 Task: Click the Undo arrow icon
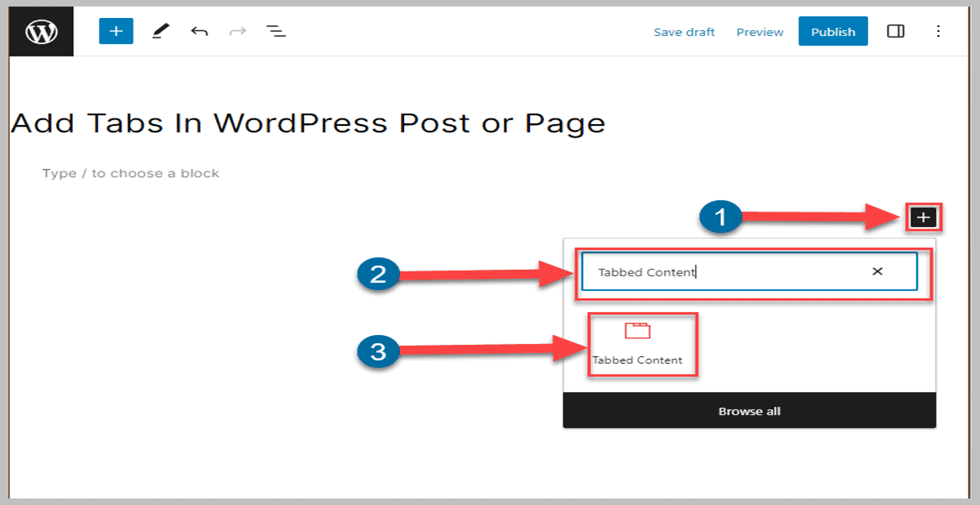click(x=198, y=31)
